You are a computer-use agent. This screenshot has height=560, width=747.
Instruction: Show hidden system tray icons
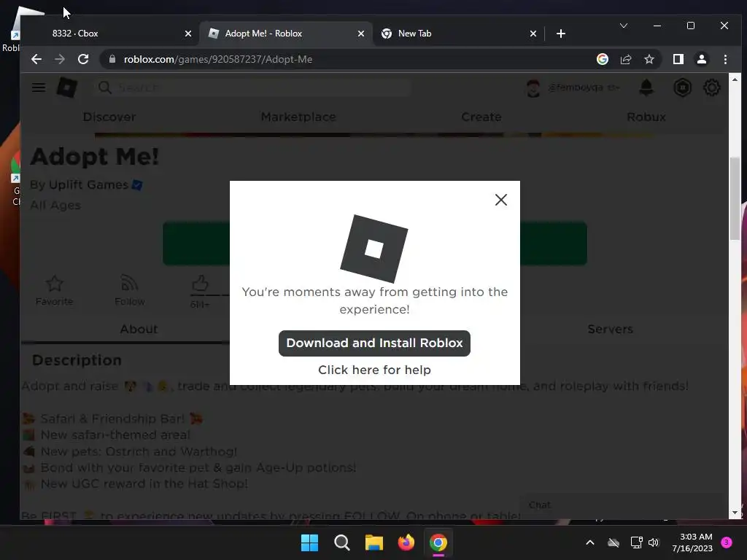(x=589, y=542)
